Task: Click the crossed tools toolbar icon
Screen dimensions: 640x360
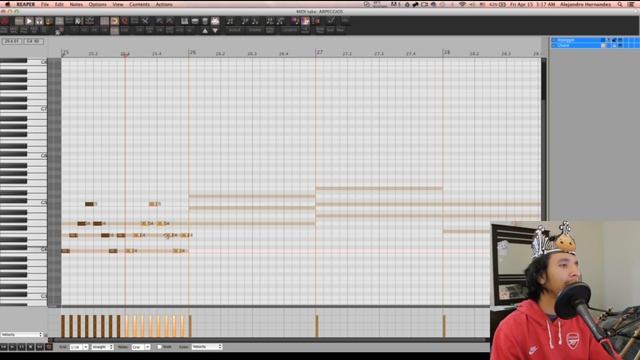Action: tap(145, 21)
